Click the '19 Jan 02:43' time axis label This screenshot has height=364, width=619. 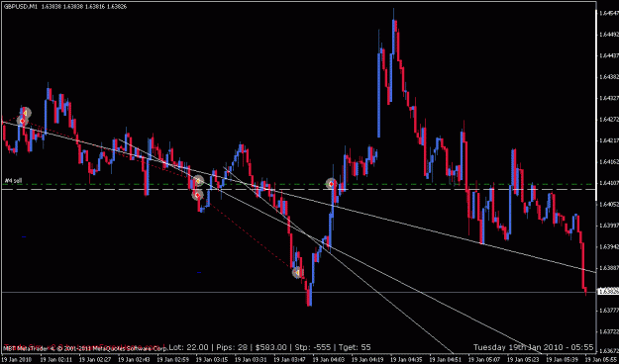[x=133, y=359]
